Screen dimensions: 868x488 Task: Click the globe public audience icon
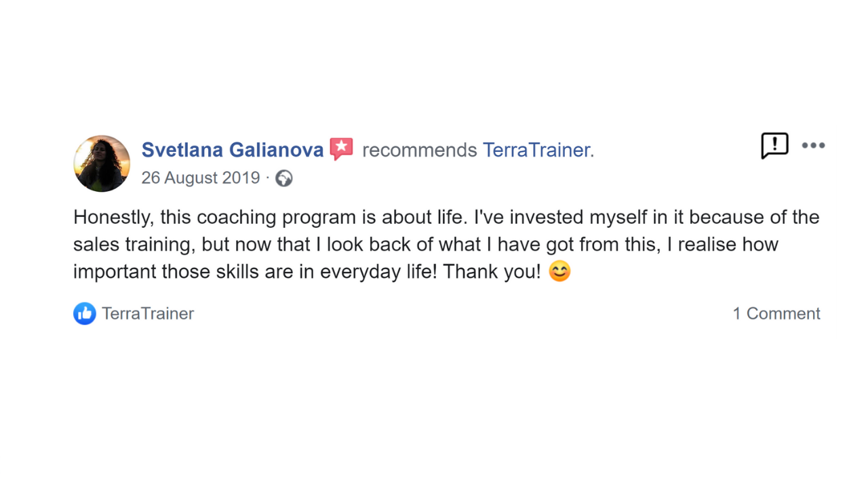[284, 178]
